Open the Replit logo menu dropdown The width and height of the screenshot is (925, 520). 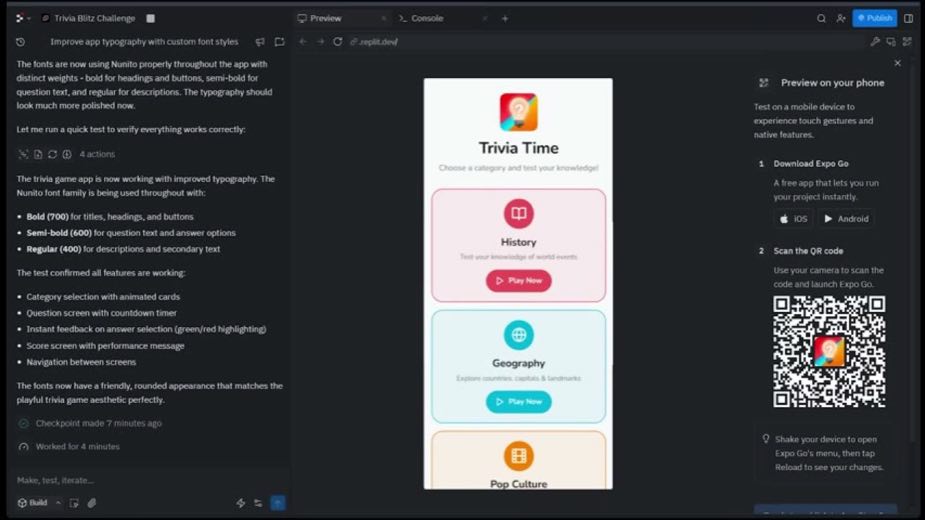click(x=23, y=18)
